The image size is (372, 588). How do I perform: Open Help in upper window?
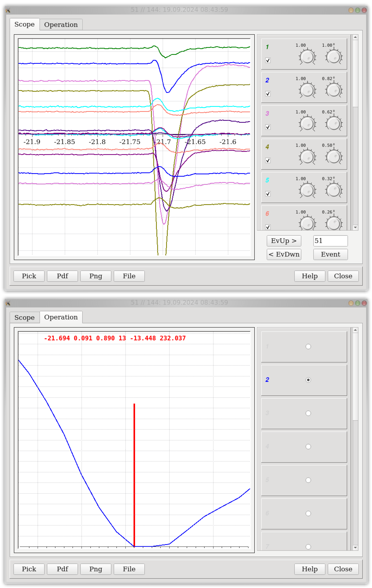(x=310, y=276)
